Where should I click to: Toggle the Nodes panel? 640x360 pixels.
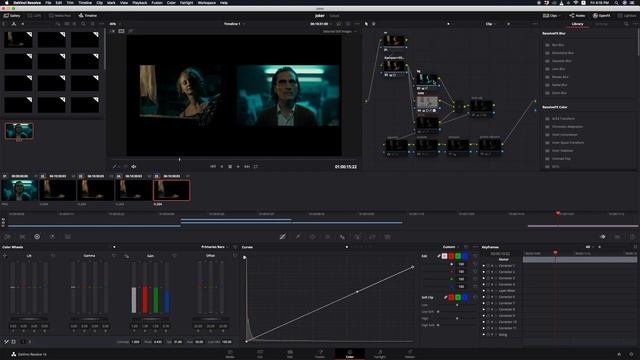pyautogui.click(x=577, y=16)
